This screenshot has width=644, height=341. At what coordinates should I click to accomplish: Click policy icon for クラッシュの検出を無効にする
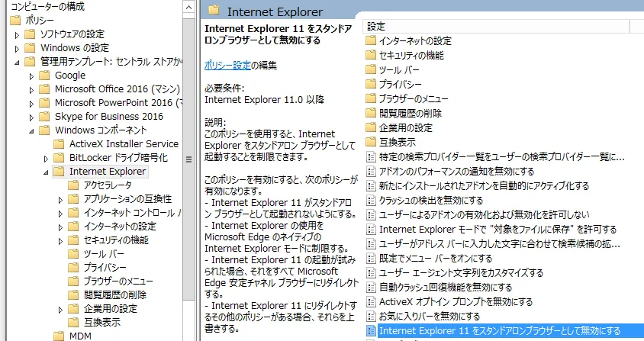coord(372,200)
